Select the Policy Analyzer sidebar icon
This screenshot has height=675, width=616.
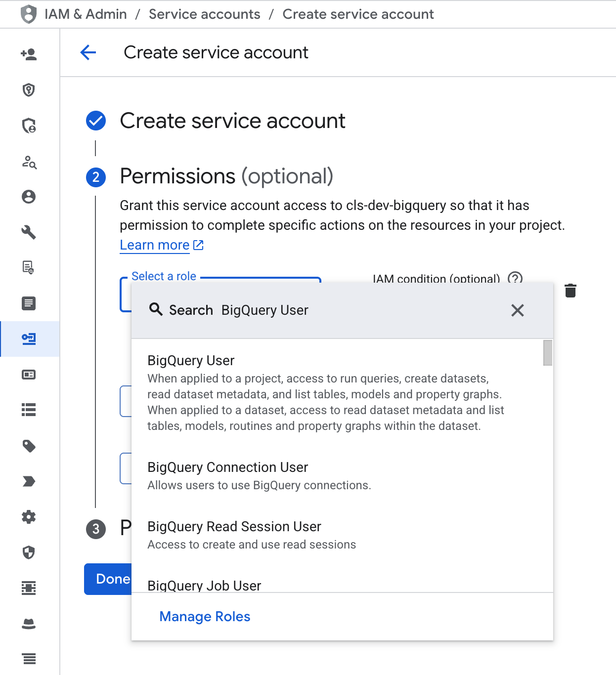tap(29, 163)
